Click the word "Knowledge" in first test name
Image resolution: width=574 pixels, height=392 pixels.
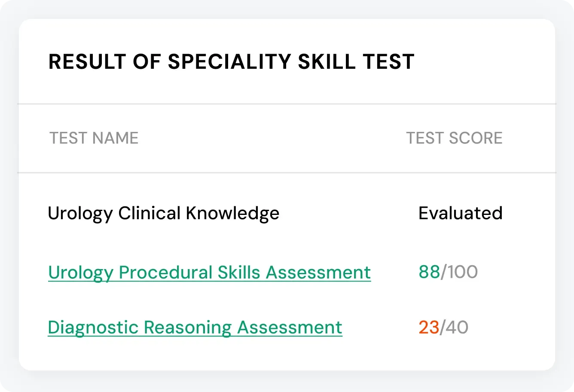tap(232, 214)
